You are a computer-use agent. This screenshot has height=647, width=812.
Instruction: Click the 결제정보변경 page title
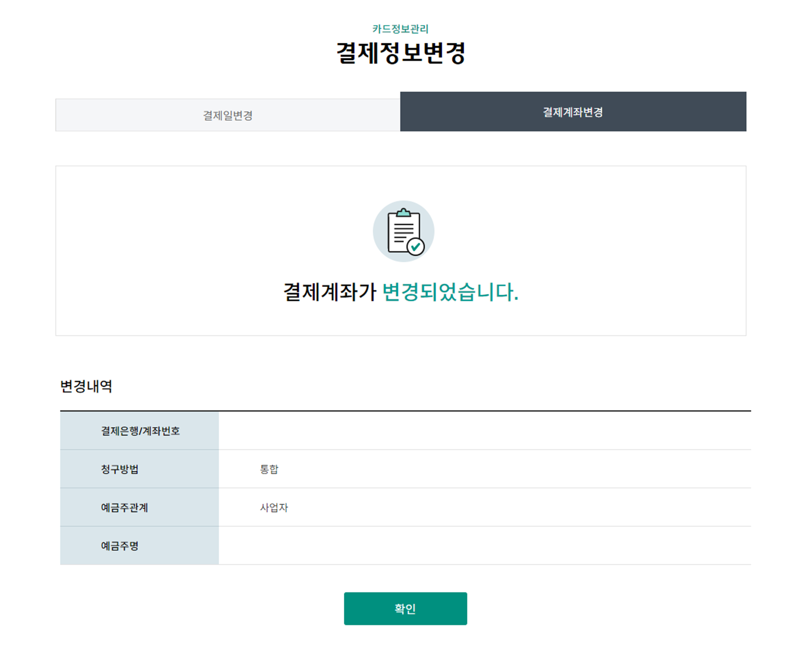pyautogui.click(x=401, y=53)
